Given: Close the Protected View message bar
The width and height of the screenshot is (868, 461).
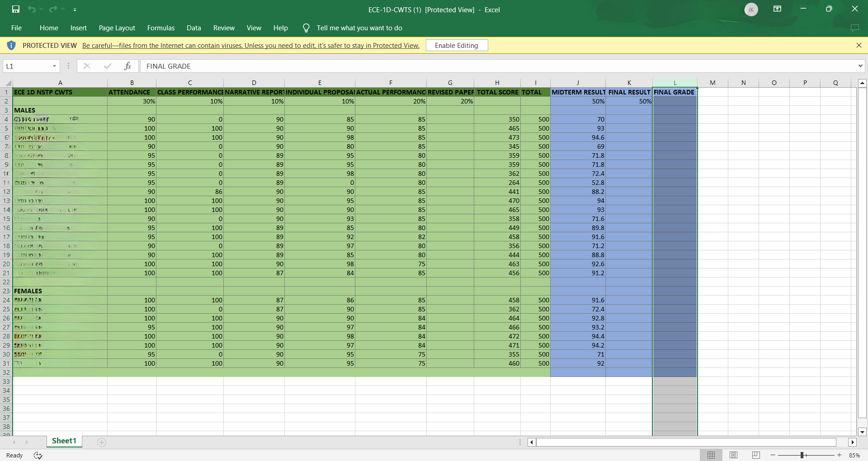Looking at the screenshot, I should [859, 45].
